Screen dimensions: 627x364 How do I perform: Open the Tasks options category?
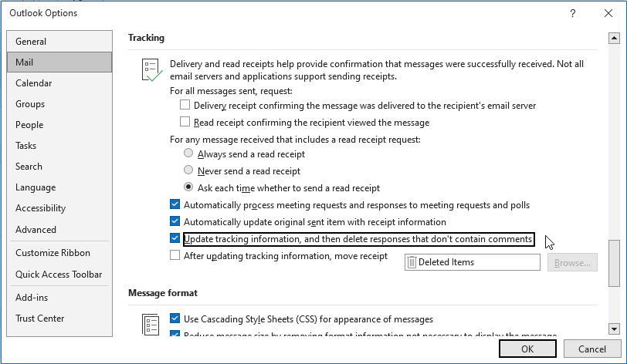[59, 146]
